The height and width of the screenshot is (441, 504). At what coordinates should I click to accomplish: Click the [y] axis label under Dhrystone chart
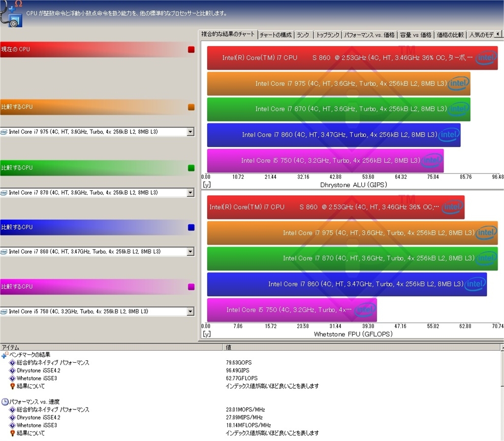pyautogui.click(x=207, y=185)
